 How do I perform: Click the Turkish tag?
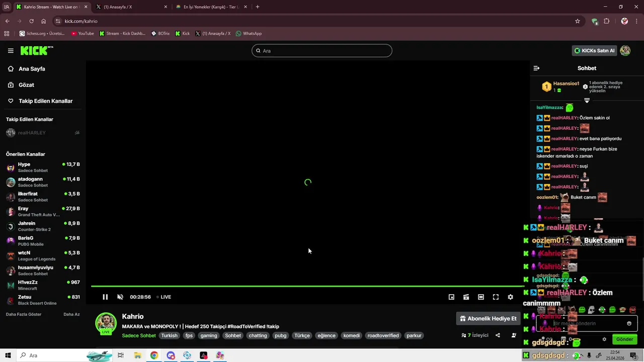click(x=169, y=336)
